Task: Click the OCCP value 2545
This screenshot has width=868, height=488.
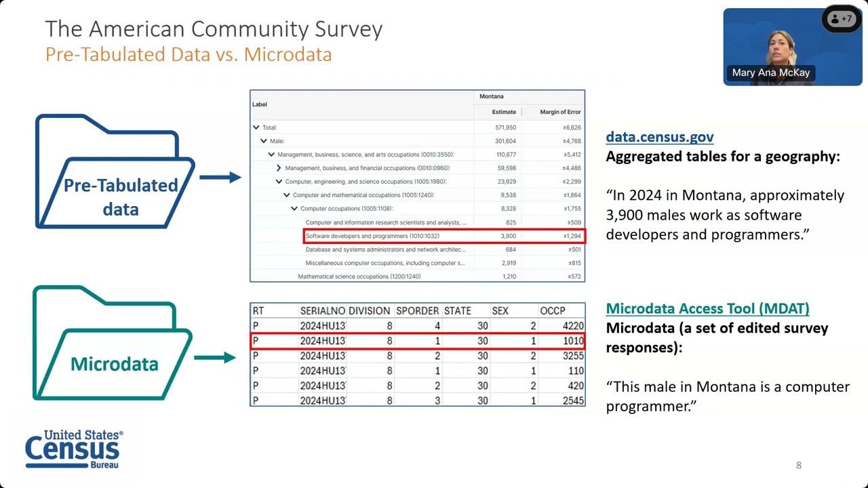Action: 573,401
